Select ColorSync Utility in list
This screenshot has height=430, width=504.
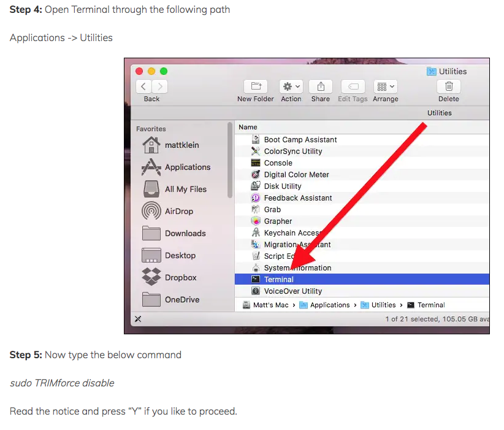[x=362, y=151]
